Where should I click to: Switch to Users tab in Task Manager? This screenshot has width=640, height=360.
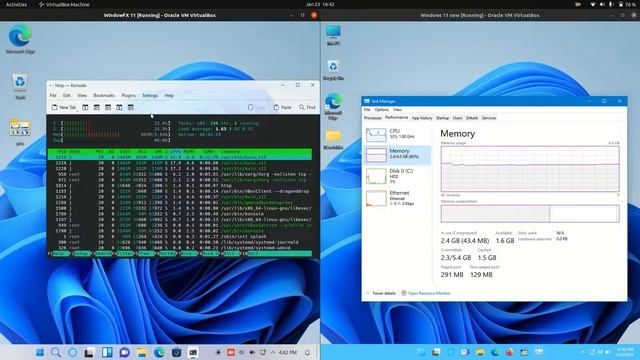[x=458, y=118]
